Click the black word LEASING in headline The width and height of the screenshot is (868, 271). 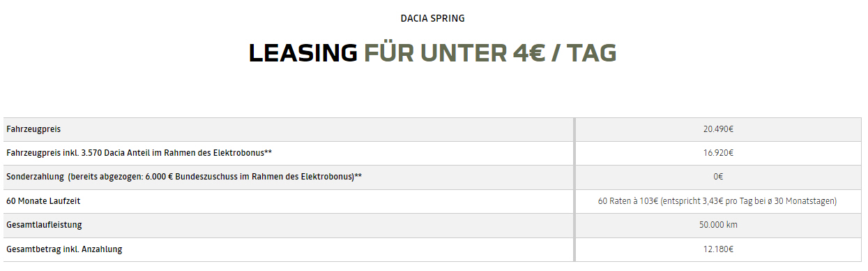click(303, 54)
